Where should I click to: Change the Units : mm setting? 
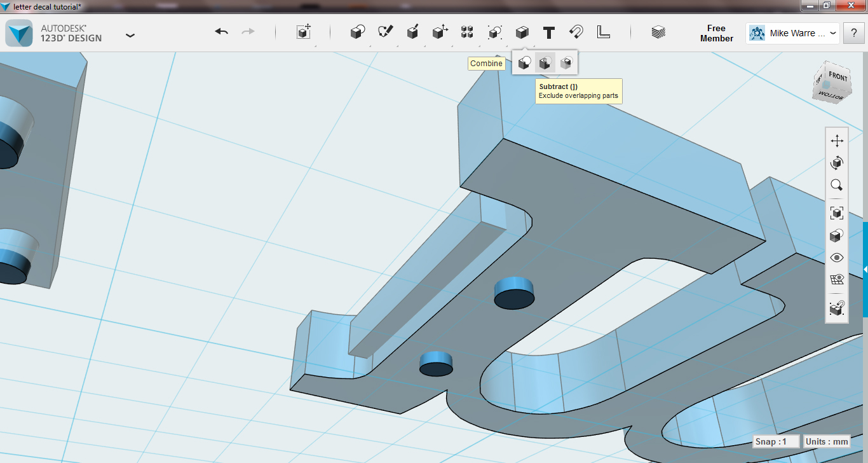coord(827,441)
